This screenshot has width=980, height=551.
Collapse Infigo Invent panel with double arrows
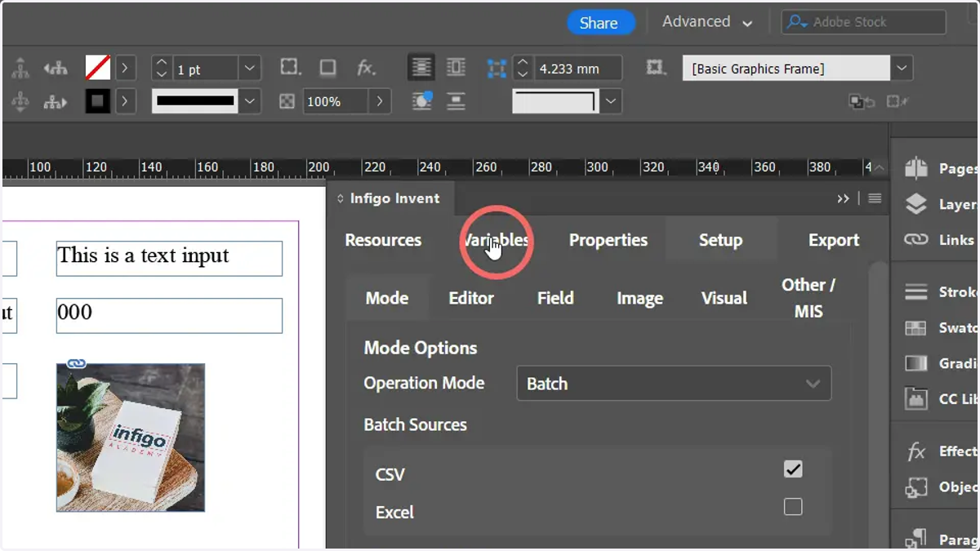coord(843,198)
